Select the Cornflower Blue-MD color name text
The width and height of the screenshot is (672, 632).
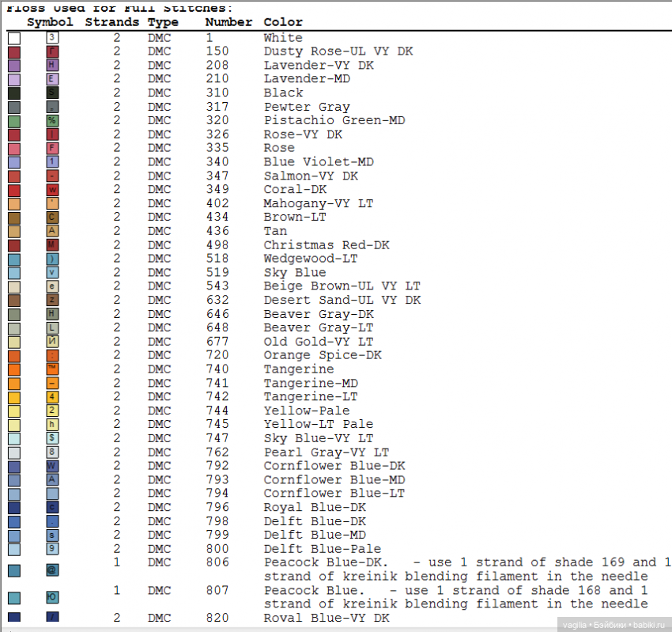(334, 480)
